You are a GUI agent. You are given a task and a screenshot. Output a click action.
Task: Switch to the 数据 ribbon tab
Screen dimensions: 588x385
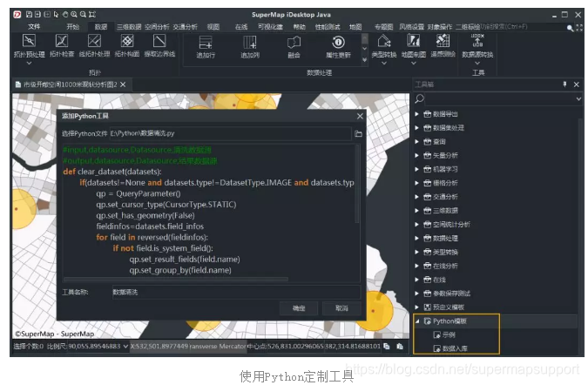[100, 27]
